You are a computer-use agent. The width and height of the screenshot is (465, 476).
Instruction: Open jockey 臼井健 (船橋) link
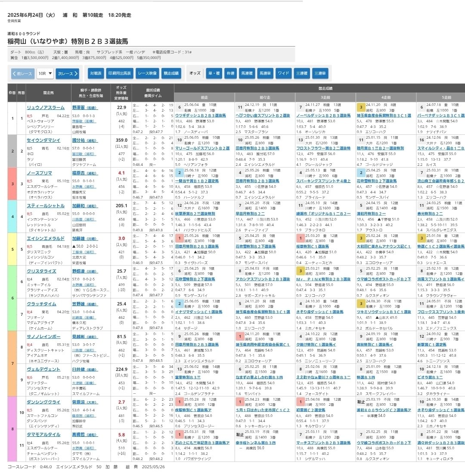pos(85,369)
